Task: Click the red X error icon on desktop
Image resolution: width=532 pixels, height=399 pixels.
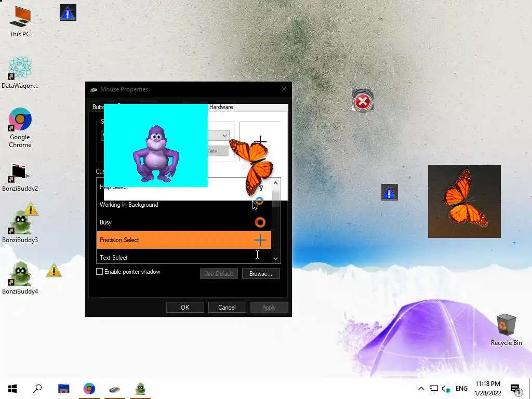Action: [363, 101]
